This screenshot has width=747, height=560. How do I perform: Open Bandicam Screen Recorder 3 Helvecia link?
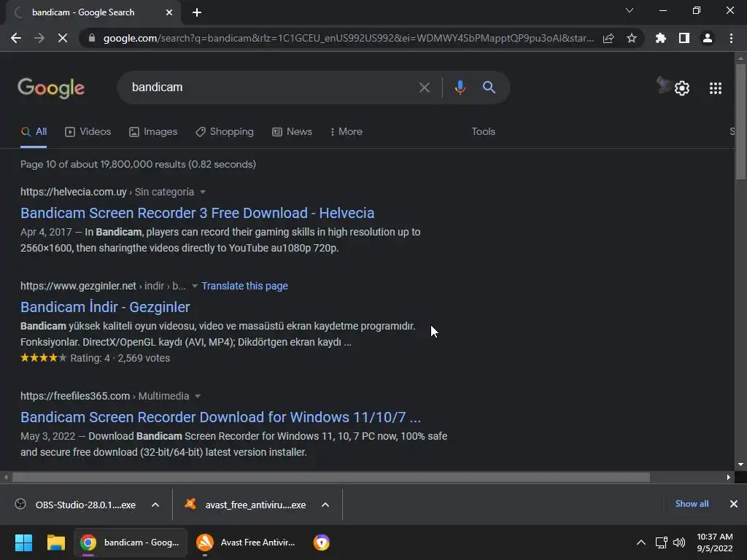coord(197,213)
